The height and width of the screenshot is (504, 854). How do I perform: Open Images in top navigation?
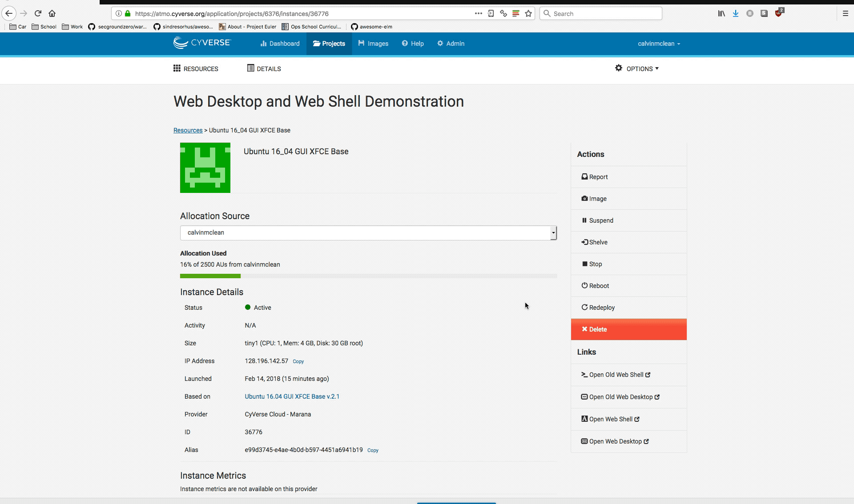(373, 44)
